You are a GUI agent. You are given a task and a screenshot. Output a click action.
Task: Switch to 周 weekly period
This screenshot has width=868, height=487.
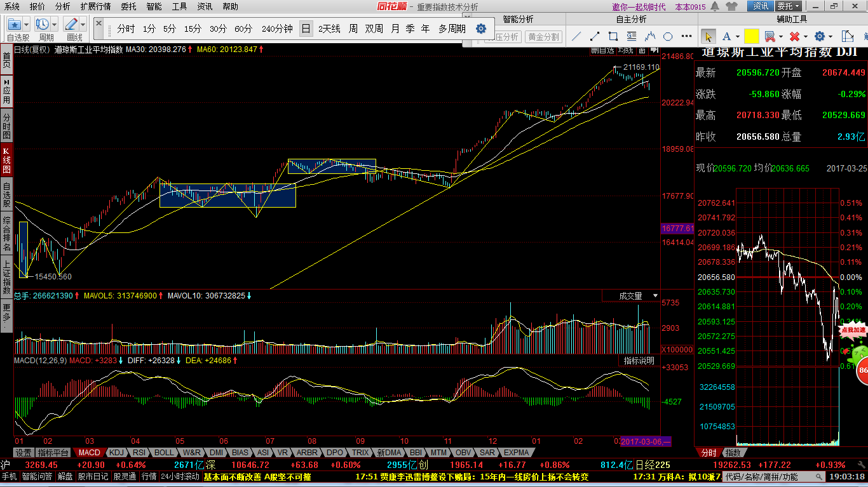[353, 29]
